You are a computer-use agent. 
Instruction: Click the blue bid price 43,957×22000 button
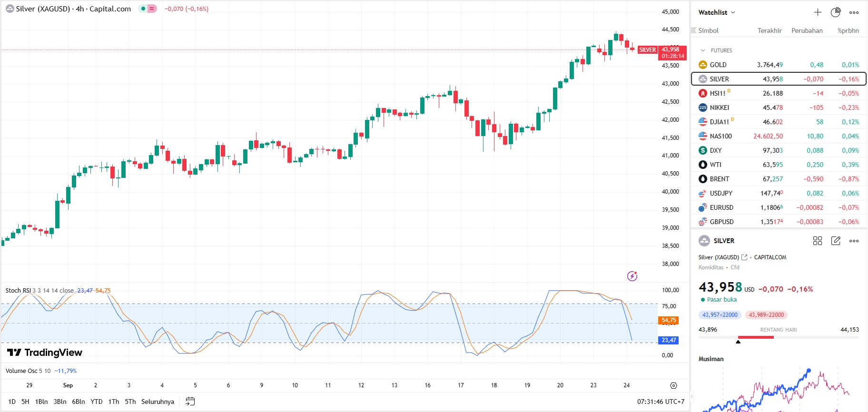pyautogui.click(x=720, y=315)
